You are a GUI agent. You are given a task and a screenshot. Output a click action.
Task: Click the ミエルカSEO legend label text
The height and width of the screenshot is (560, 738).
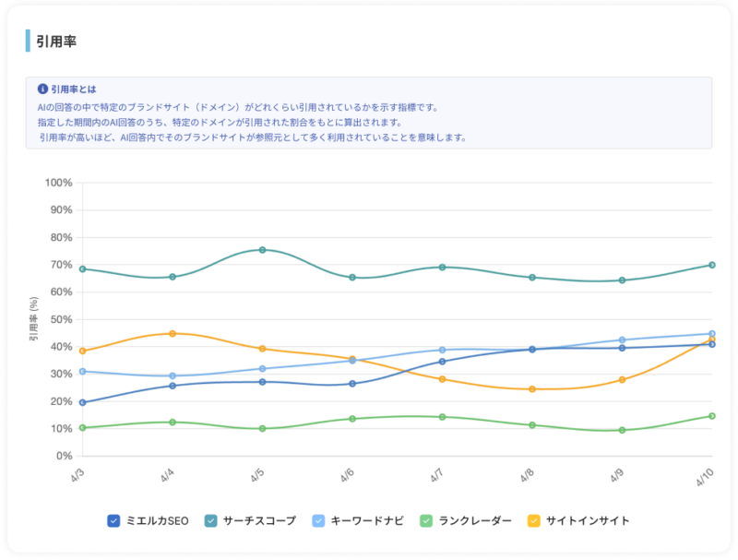[157, 521]
